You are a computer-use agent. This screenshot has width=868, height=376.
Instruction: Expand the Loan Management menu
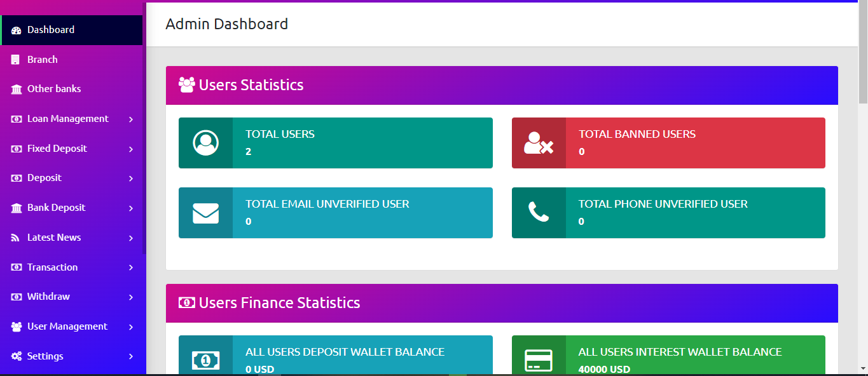coord(131,119)
